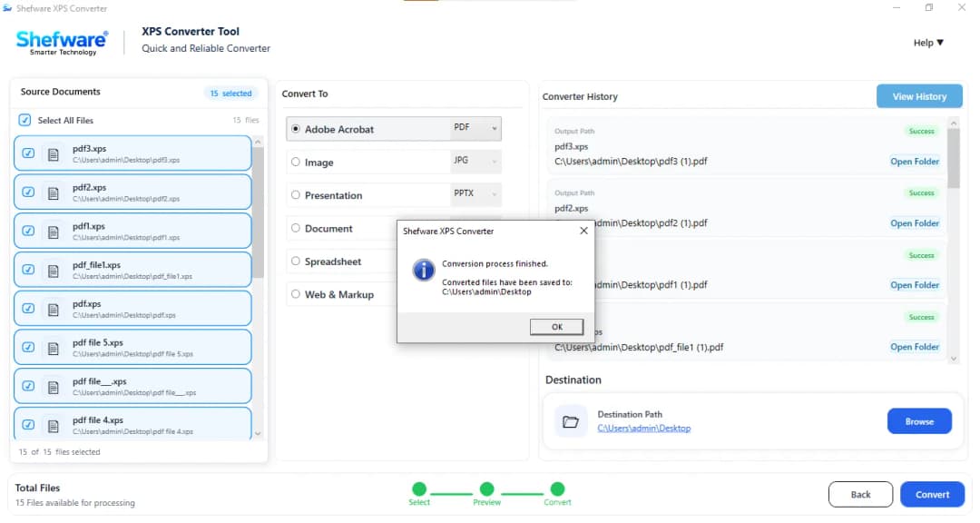Select the Web & Markup radio option
980x523 pixels.
click(x=296, y=294)
